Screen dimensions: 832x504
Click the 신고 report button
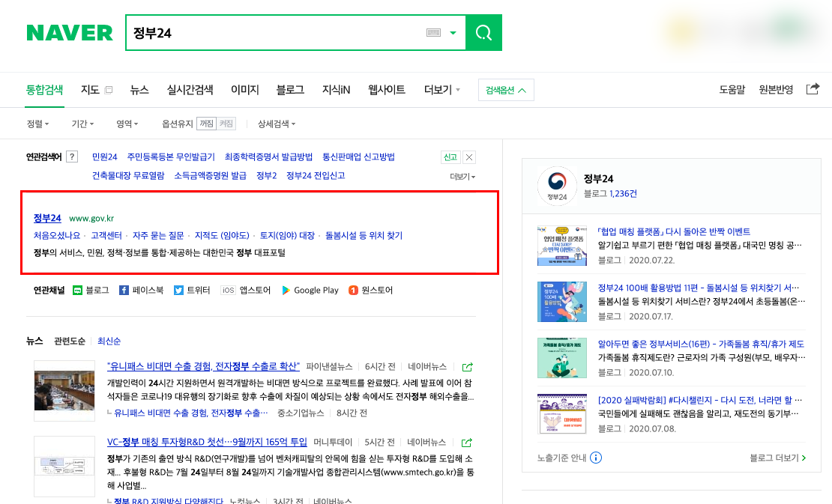click(x=450, y=157)
